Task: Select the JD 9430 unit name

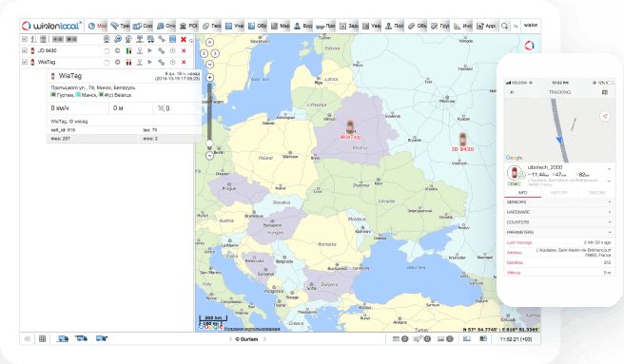Action: tap(47, 50)
